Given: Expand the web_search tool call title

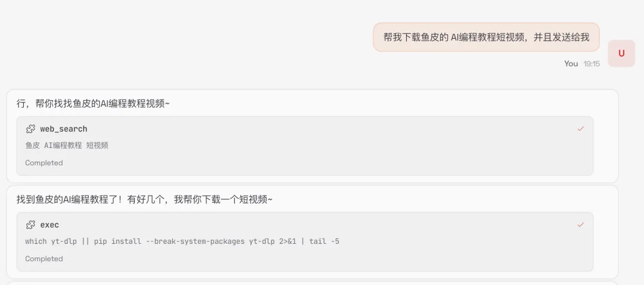Looking at the screenshot, I should (64, 129).
